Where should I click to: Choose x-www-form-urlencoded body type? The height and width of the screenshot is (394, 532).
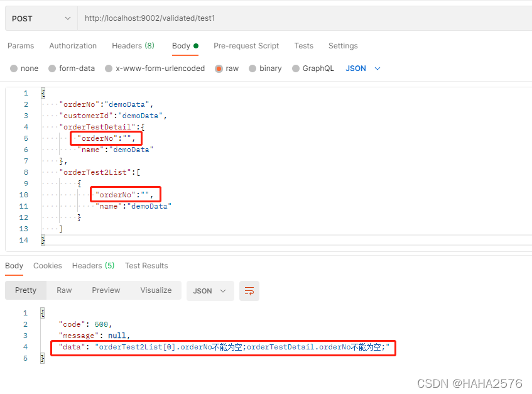click(x=109, y=68)
